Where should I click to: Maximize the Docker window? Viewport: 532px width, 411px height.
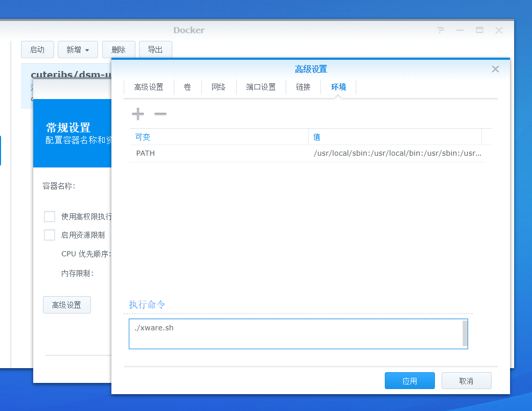[479, 30]
